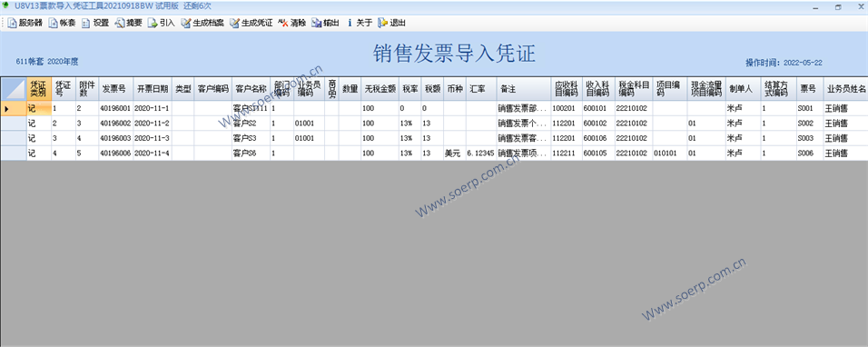Click the 生成凭证 generate voucher icon
The width and height of the screenshot is (868, 347).
click(235, 24)
